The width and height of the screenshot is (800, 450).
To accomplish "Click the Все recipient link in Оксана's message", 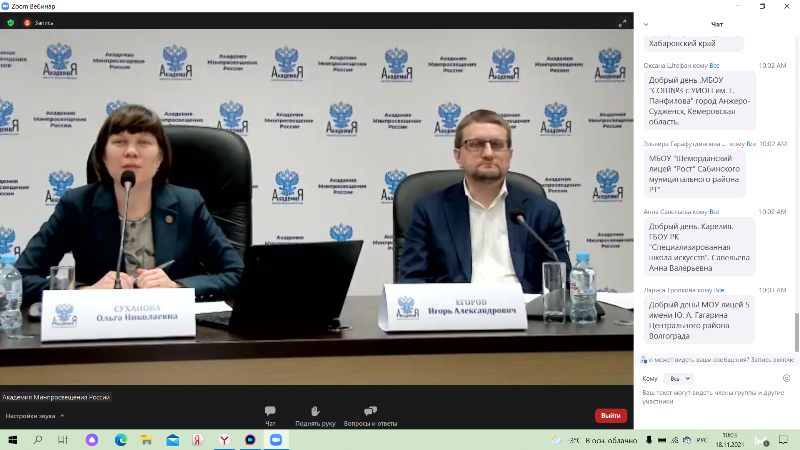I will coord(714,65).
